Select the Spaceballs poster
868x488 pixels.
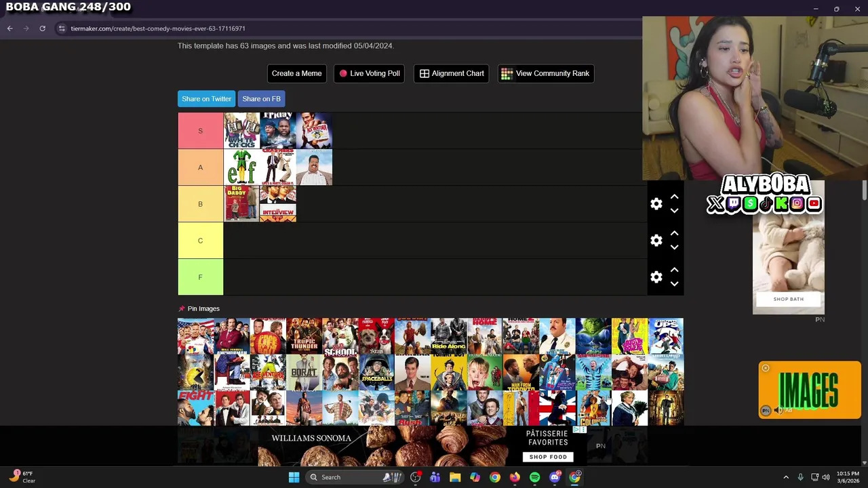point(376,373)
